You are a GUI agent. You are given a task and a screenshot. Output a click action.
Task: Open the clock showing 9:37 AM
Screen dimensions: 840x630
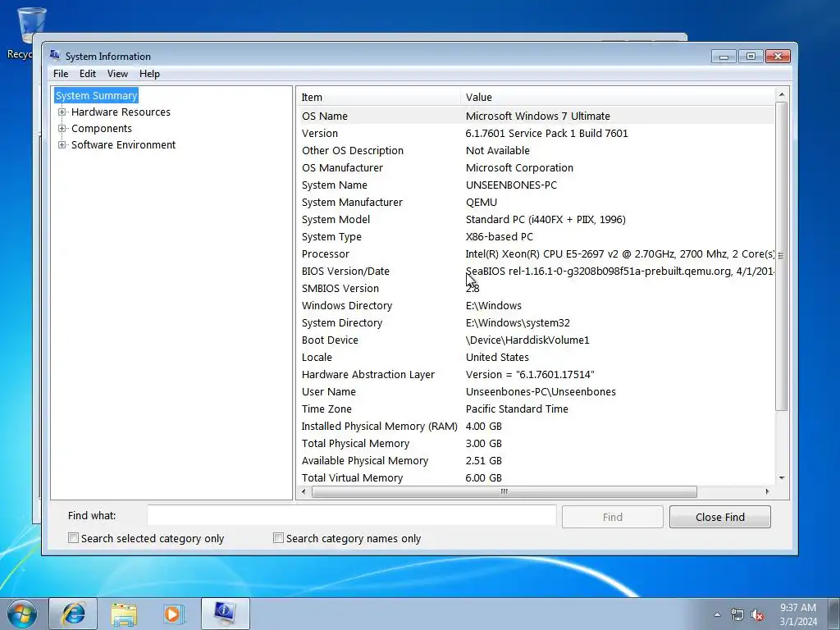[x=798, y=614]
